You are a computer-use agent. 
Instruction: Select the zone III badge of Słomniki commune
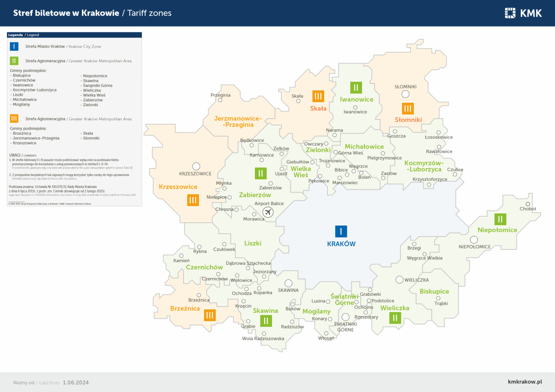tap(408, 108)
